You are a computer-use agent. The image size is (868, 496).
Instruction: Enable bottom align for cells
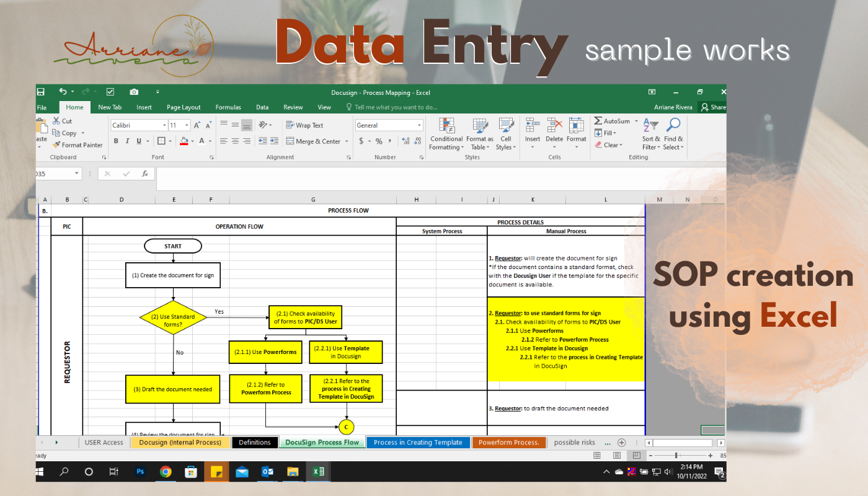247,125
